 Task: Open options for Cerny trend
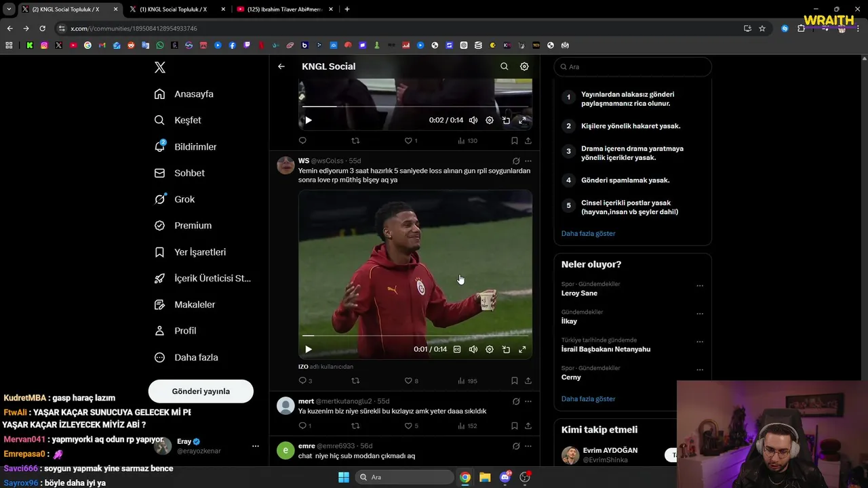[x=700, y=370]
